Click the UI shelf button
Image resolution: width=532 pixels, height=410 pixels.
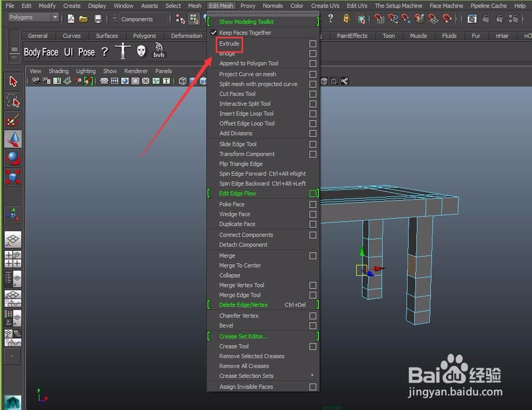pyautogui.click(x=69, y=52)
